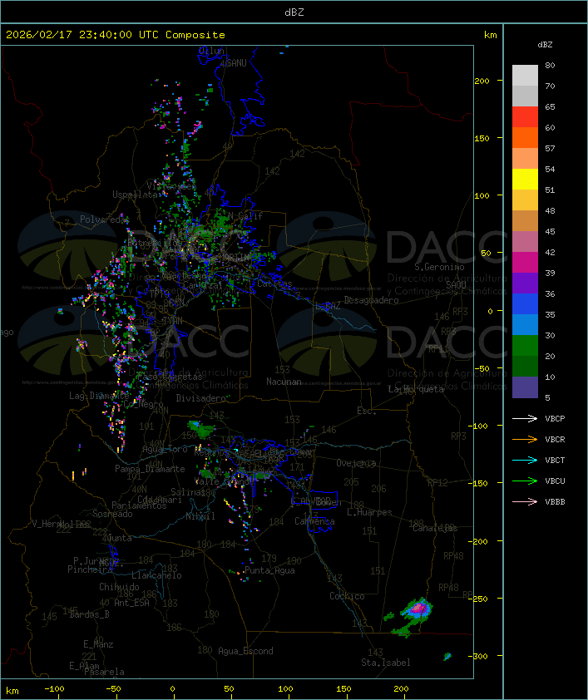Click the magenta storm cell core near Canalejas
This screenshot has width=588, height=700.
pyautogui.click(x=418, y=608)
